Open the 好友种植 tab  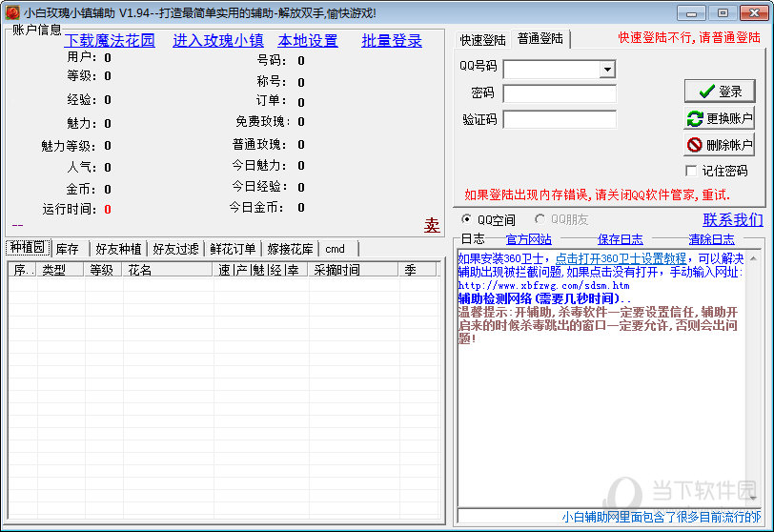pos(118,249)
